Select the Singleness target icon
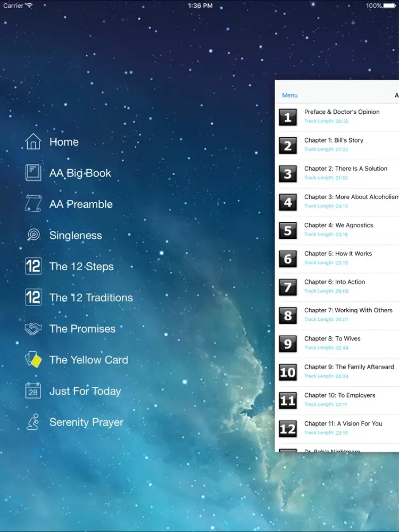Viewport: 399px width, 532px height. pyautogui.click(x=33, y=235)
